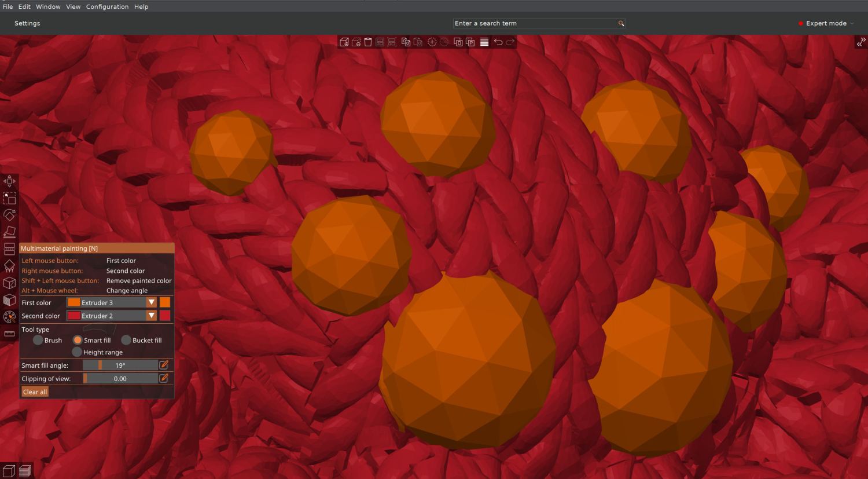The width and height of the screenshot is (868, 479).
Task: Edit the Clipping of view value
Action: (164, 378)
